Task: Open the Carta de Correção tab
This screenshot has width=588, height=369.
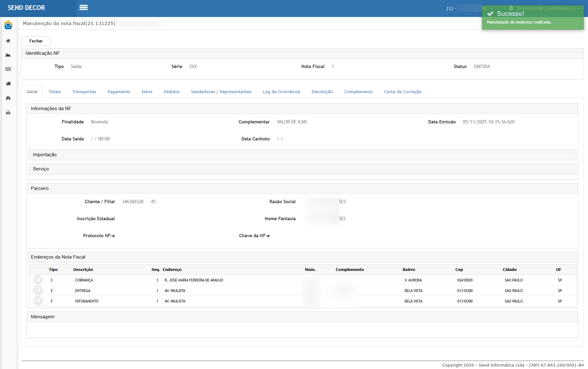Action: point(403,92)
